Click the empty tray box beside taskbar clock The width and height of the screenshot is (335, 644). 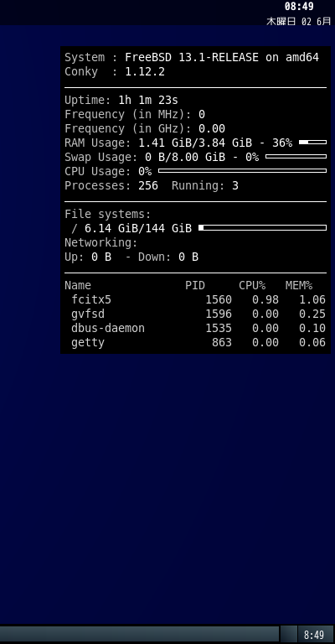pos(289,635)
